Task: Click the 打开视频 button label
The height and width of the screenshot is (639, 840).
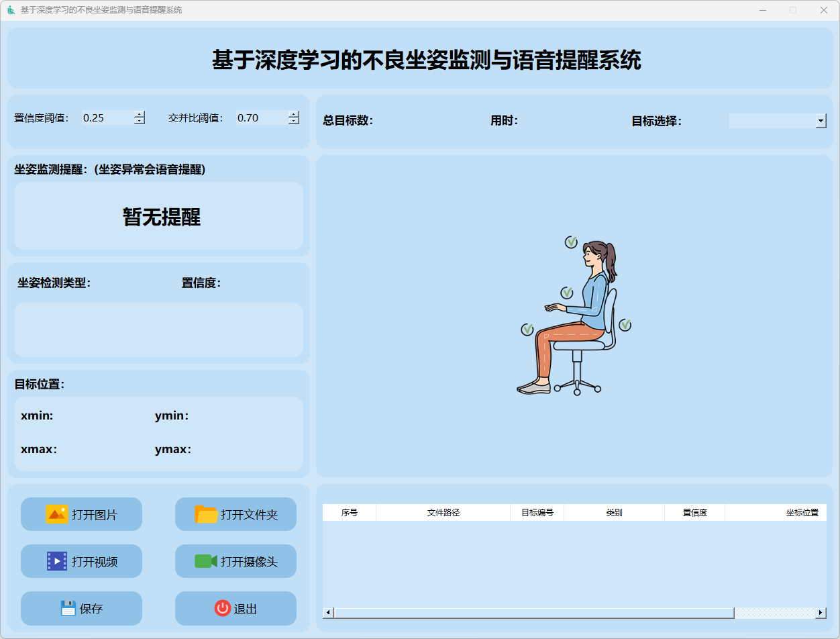Action: click(95, 562)
